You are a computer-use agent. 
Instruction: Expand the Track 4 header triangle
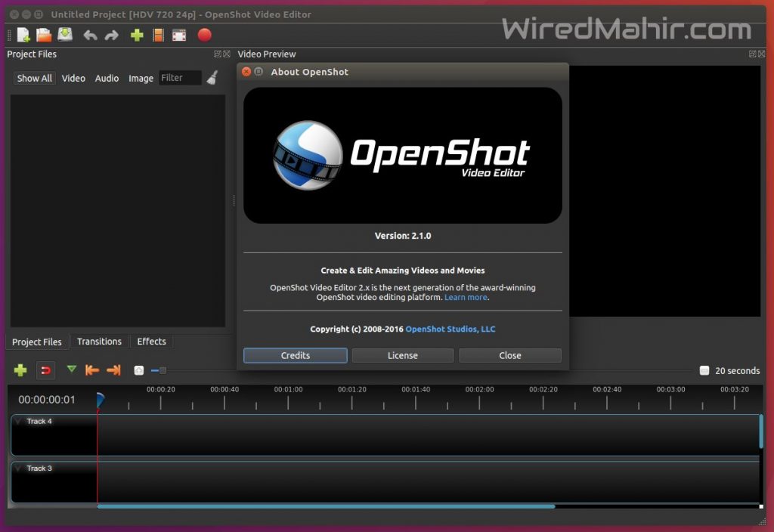click(19, 422)
